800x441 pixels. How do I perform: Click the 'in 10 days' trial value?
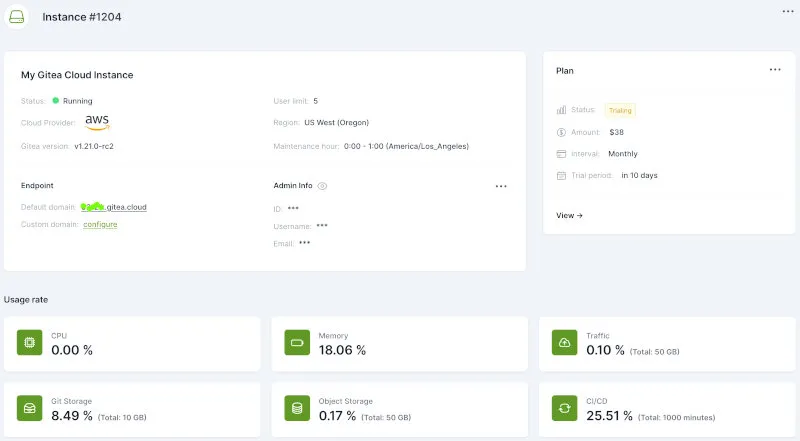[639, 176]
